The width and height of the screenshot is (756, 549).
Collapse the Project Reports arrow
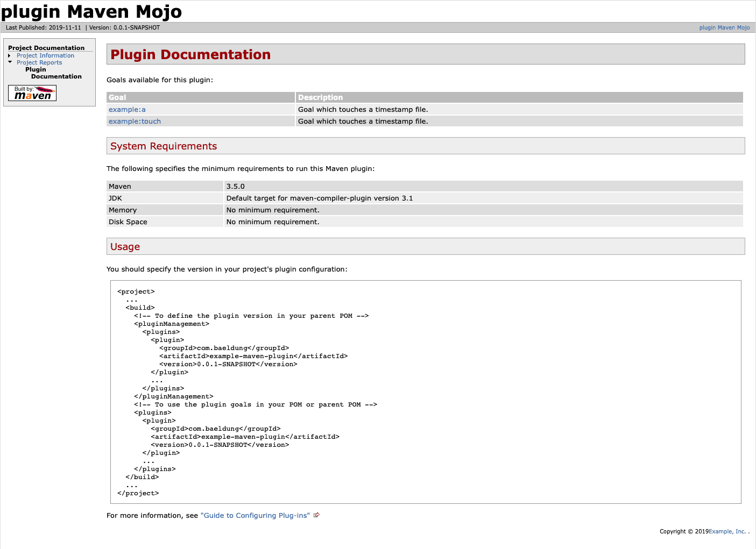click(10, 62)
